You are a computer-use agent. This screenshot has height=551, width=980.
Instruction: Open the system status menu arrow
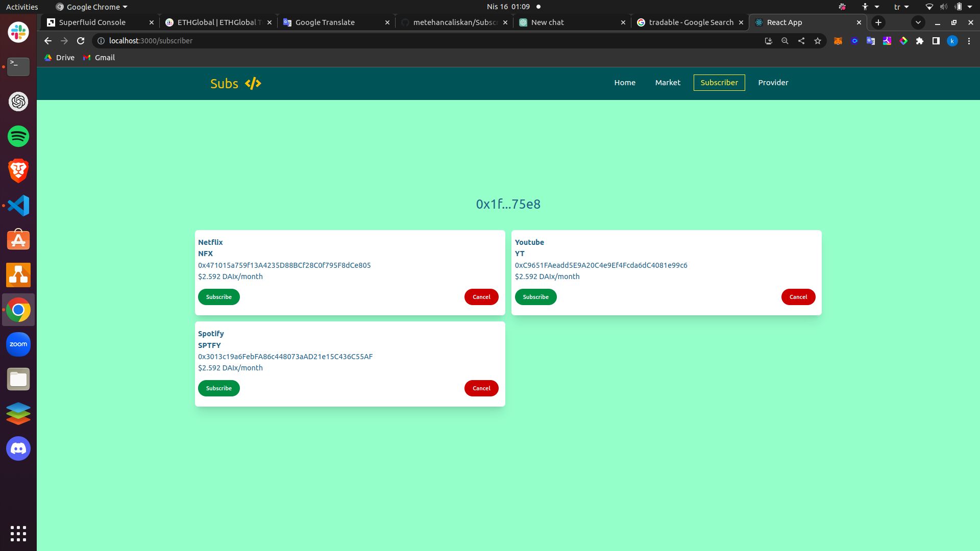pos(970,7)
